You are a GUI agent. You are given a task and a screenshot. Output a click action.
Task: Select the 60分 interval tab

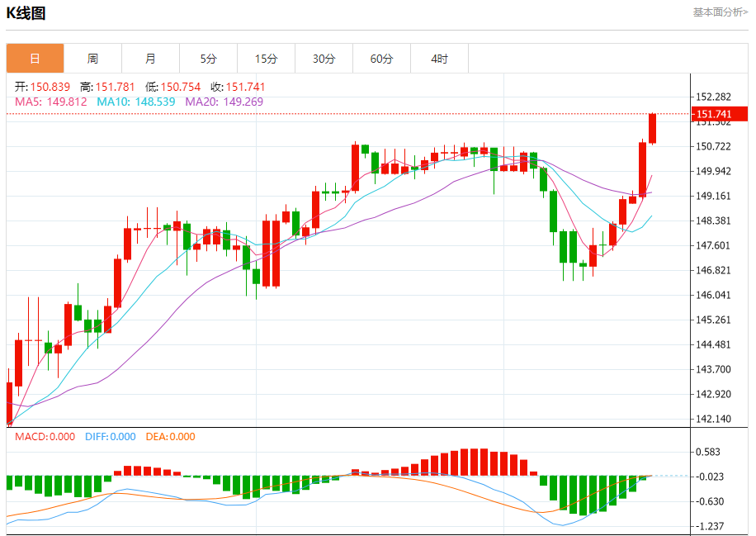pos(381,59)
